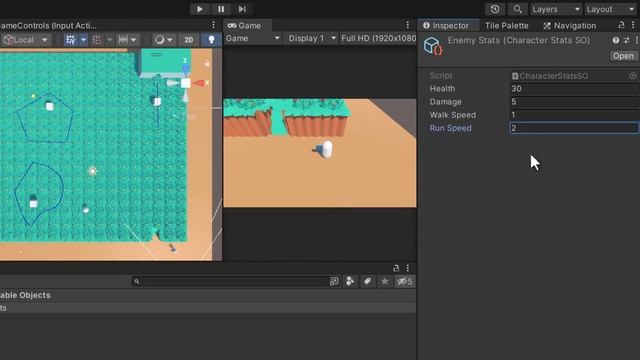Toggle grid visibility icon in Scene toolbar
This screenshot has width=640, height=360.
tap(71, 40)
